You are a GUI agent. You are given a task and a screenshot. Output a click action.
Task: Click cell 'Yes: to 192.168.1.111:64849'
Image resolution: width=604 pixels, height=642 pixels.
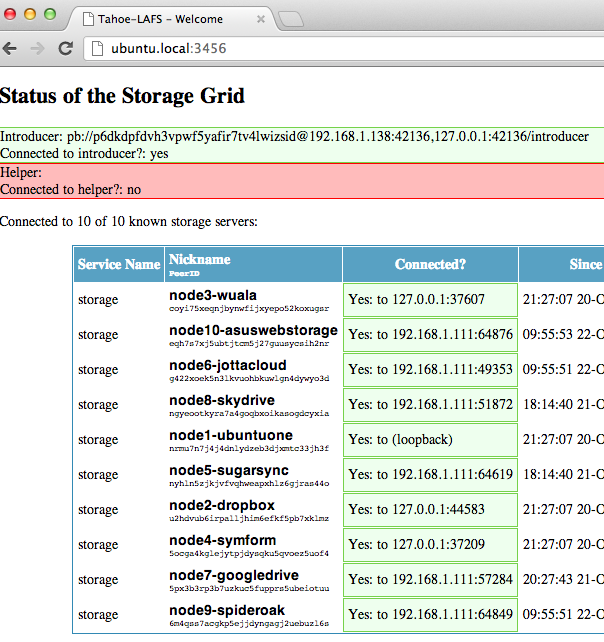(x=430, y=615)
